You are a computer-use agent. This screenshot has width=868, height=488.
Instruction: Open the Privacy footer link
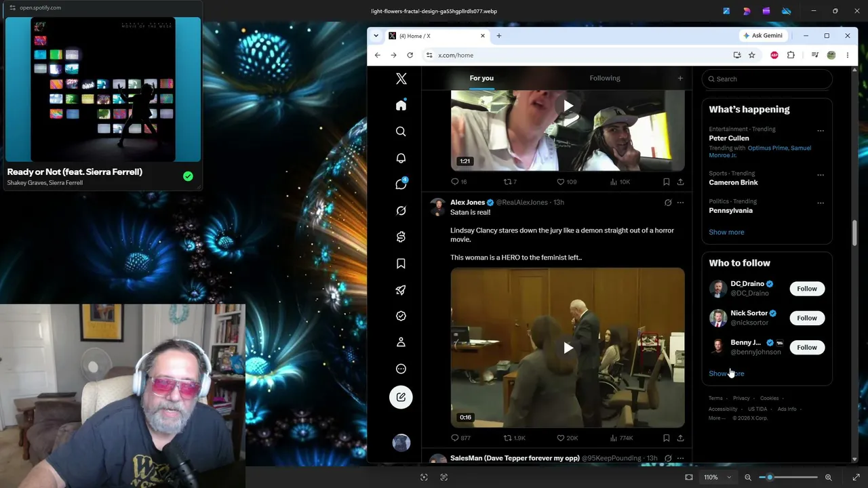tap(741, 398)
